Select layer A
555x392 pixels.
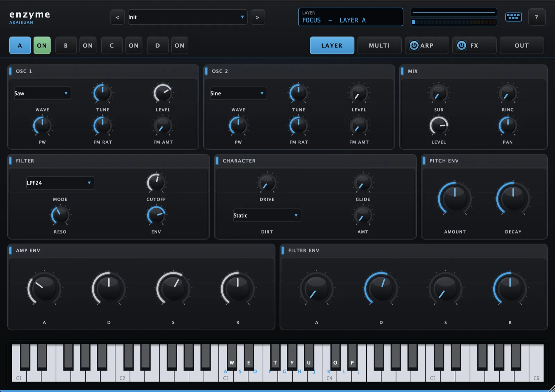point(20,45)
